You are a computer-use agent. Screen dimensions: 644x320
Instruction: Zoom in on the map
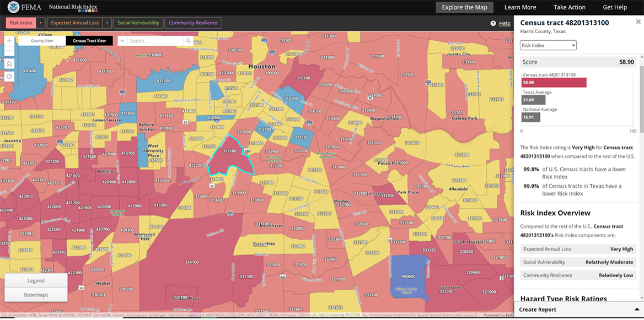pos(9,41)
